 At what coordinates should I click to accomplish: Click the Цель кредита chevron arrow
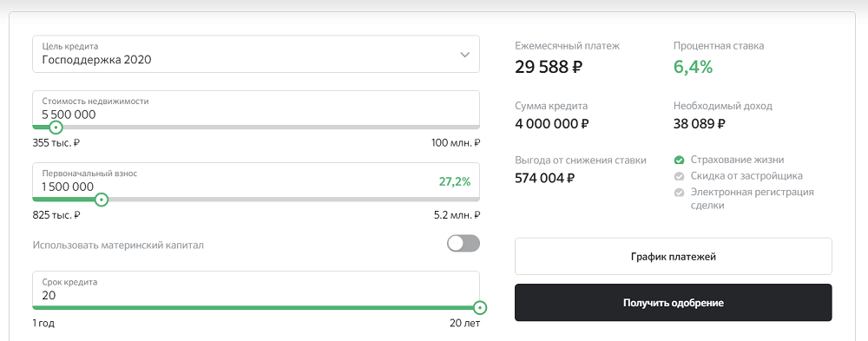pyautogui.click(x=465, y=55)
